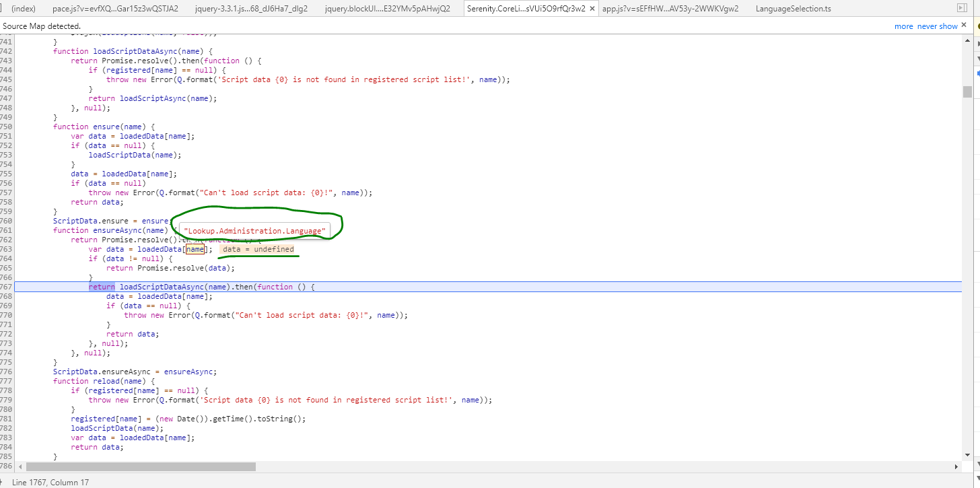Switch to LanguageSelection.ts tab
This screenshot has height=488, width=980.
point(793,9)
